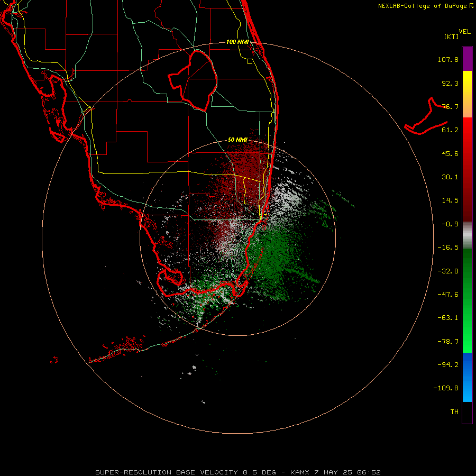476x476 pixels.
Task: Click the -94.2 legend value
Action: point(448,365)
